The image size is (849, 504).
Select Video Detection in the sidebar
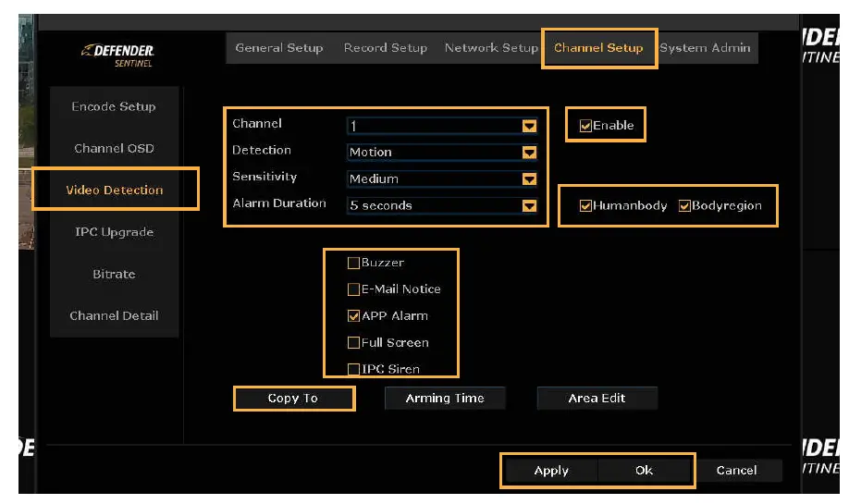click(x=115, y=190)
